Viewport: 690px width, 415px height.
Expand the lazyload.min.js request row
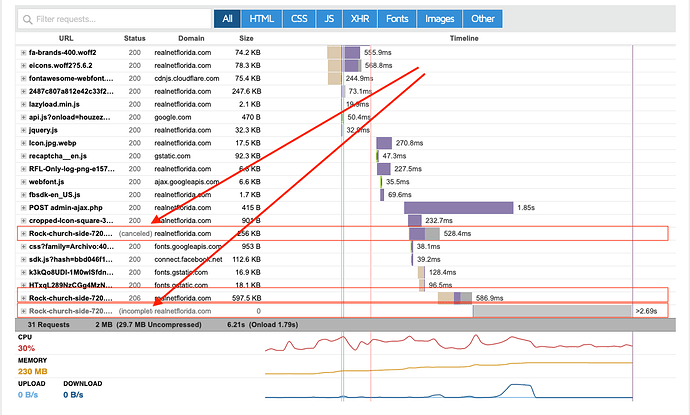pos(23,104)
